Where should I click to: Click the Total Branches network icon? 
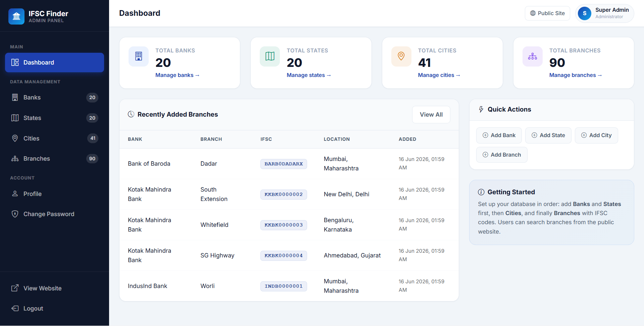click(x=533, y=56)
